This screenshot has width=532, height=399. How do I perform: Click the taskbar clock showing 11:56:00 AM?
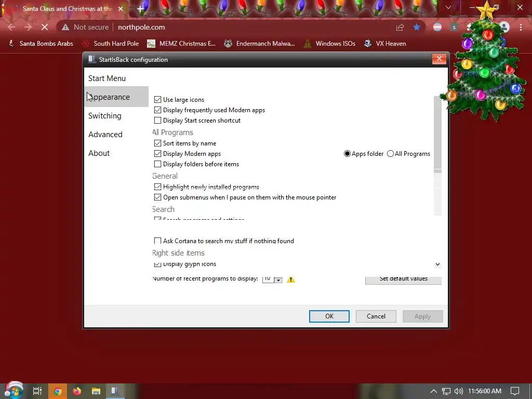coord(485,391)
